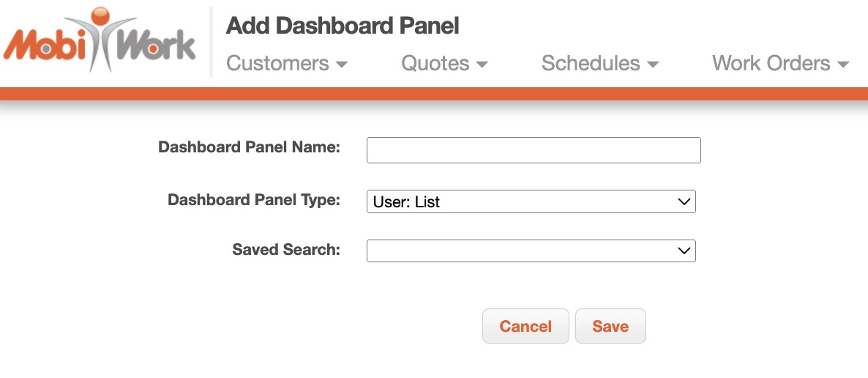This screenshot has height=378, width=868.
Task: Open the Schedules menu
Action: (x=591, y=64)
